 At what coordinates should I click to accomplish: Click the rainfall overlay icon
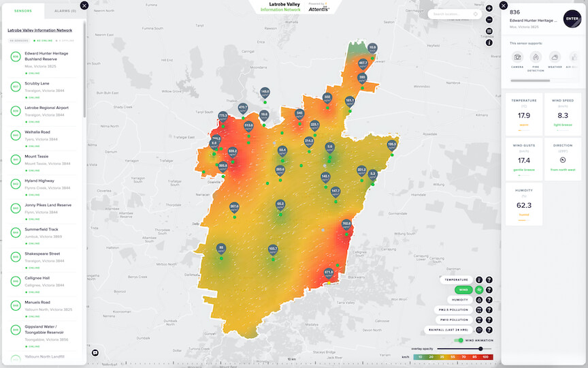click(x=479, y=330)
